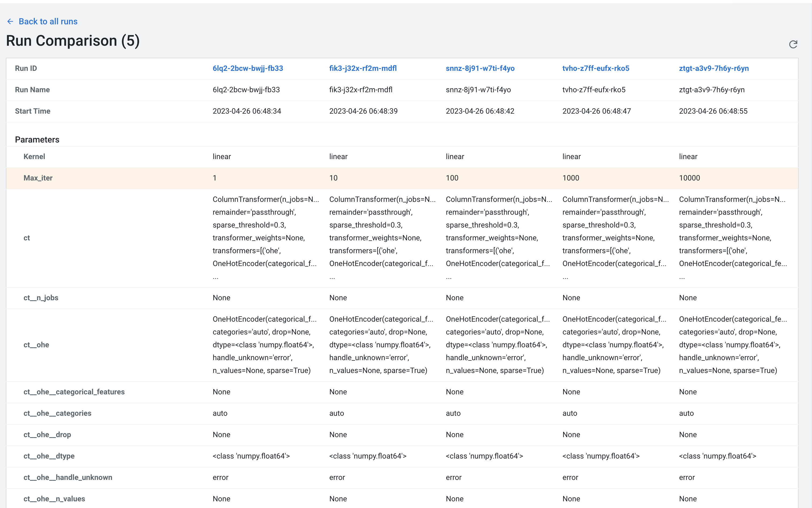Click the Parameters section heading
812x508 pixels.
click(37, 139)
